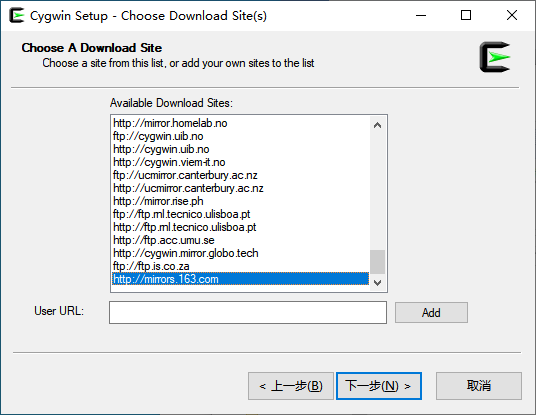This screenshot has height=415, width=536.
Task: Click the Add button
Action: point(431,312)
